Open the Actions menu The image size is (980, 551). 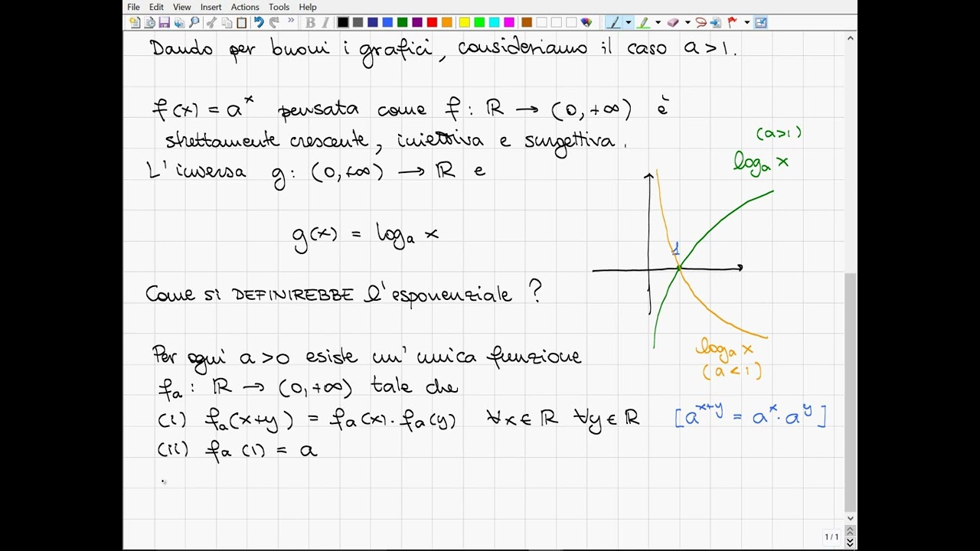(x=245, y=7)
